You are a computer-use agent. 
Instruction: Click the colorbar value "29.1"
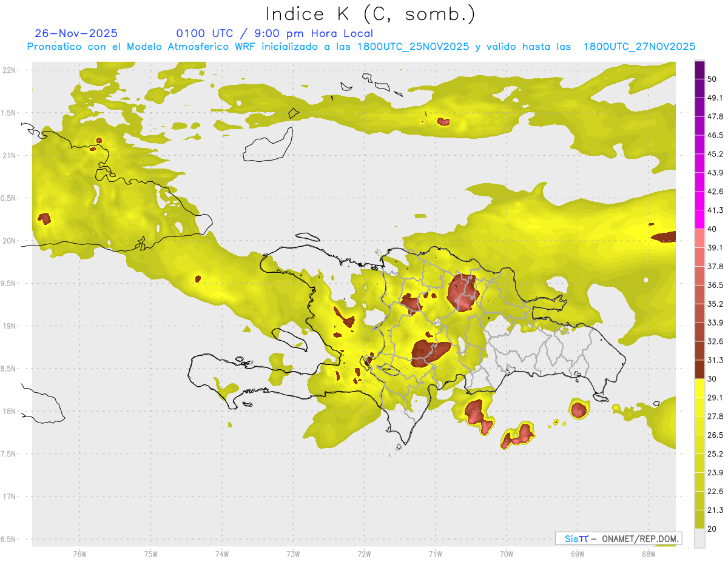(715, 398)
